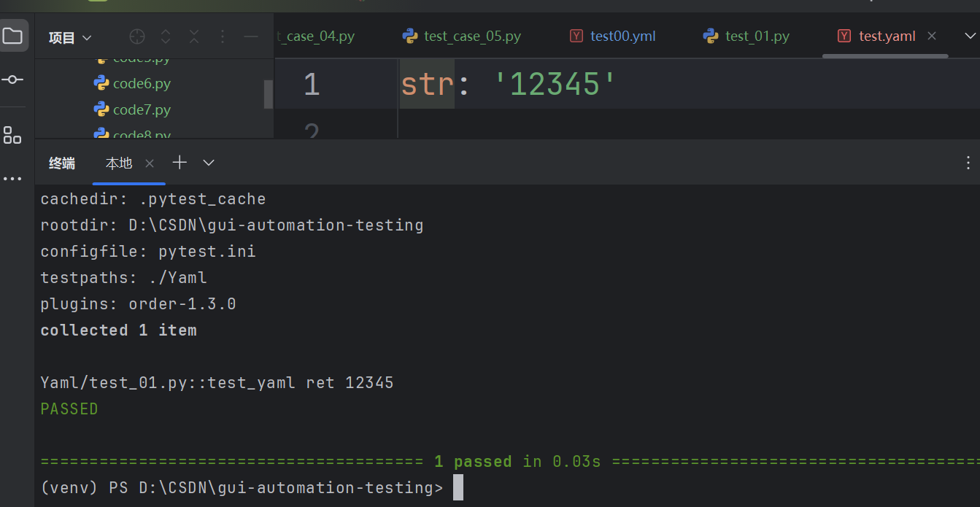Click 'configfile: pytest.ini' terminal line
Viewport: 980px width, 507px height.
(148, 252)
